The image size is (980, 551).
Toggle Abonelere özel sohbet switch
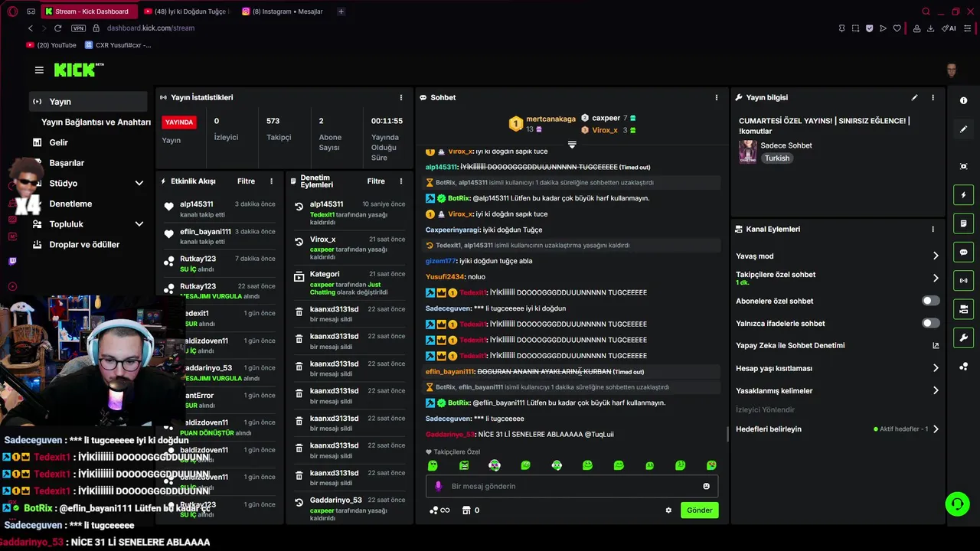click(x=930, y=301)
